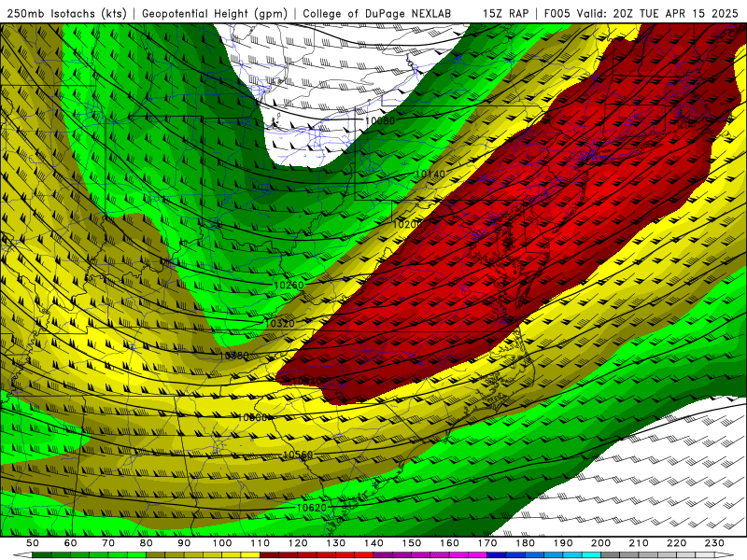
Task: Pick the bright magenta legend swatch before 170
Action: tap(477, 555)
